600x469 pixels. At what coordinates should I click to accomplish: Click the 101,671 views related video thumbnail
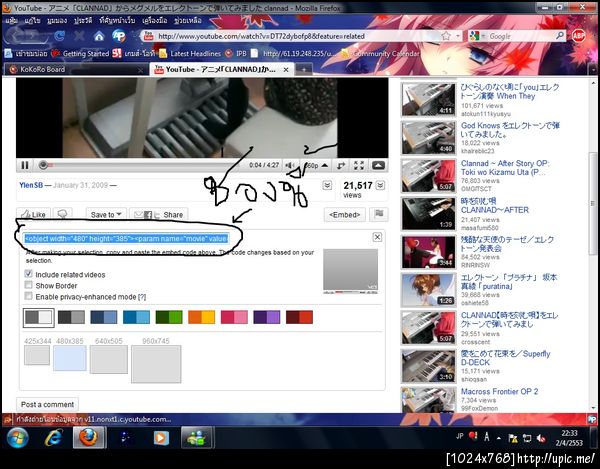(x=428, y=99)
